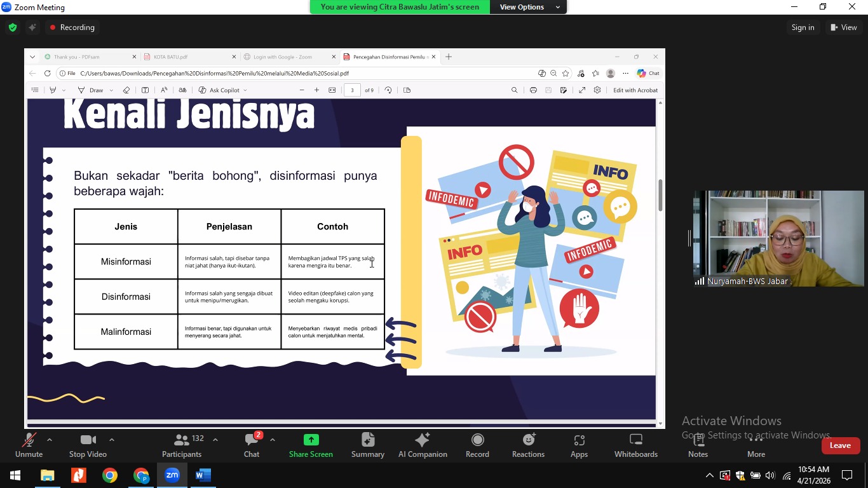Viewport: 868px width, 488px height.
Task: Unmute the microphone in Zoom
Action: (x=29, y=445)
